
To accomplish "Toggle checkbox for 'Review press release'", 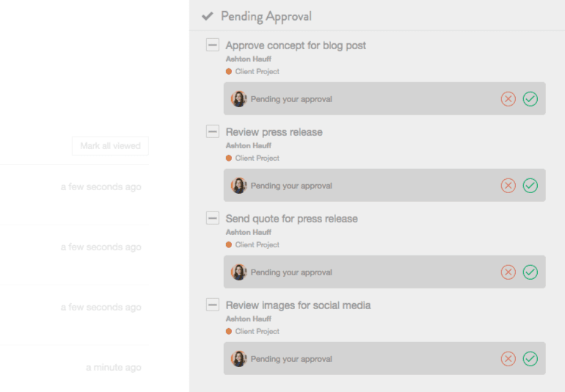I will click(213, 131).
